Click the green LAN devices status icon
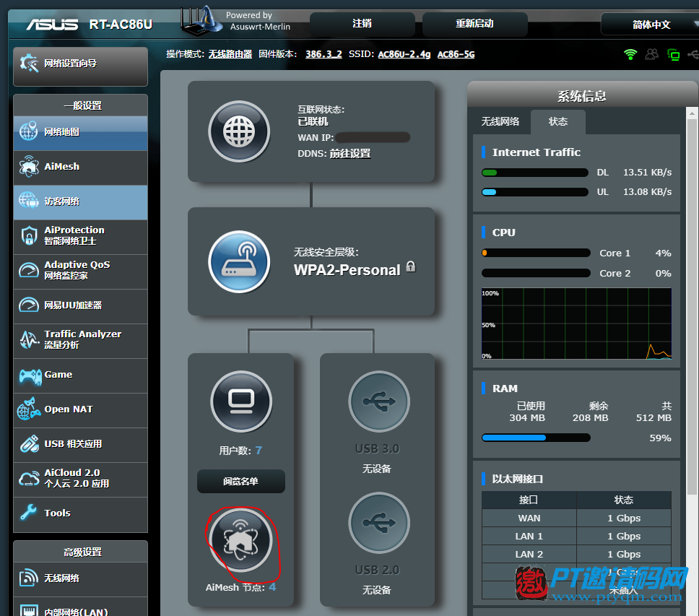Viewport: 699px width, 616px height. click(x=673, y=54)
